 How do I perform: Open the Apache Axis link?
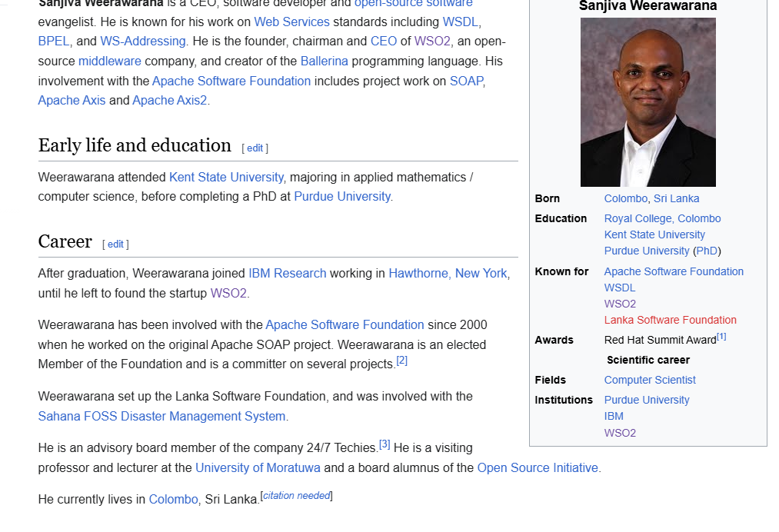point(72,101)
